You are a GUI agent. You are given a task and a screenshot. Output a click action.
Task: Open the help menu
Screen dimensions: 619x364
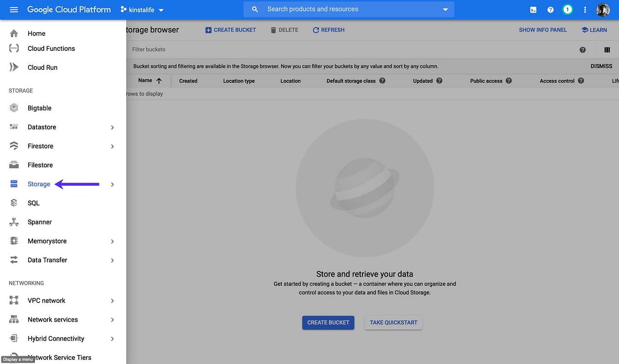(x=550, y=9)
